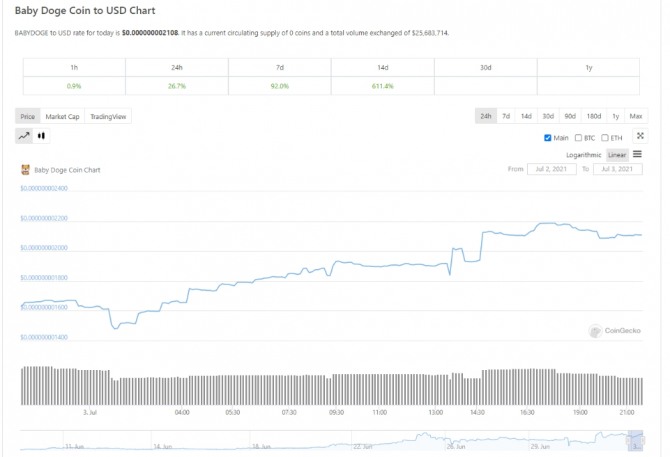Choose the Linear scale option
670x457 pixels.
[x=617, y=155]
